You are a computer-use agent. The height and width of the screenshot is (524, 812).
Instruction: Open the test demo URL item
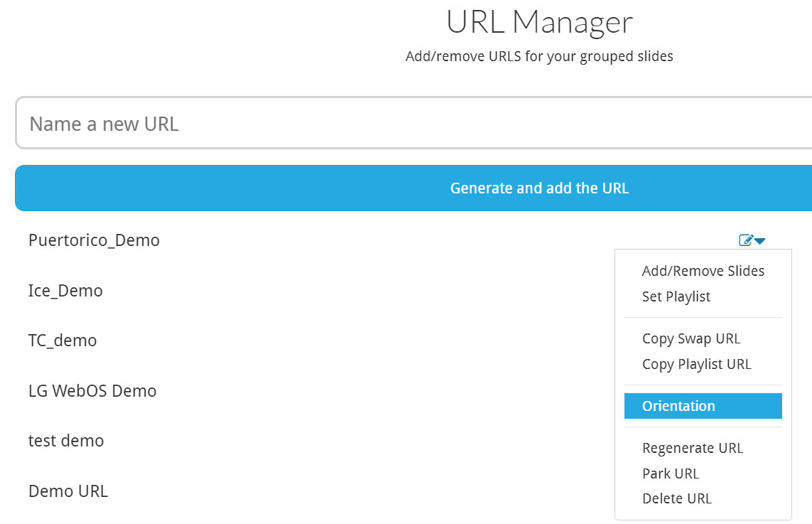[x=66, y=441]
